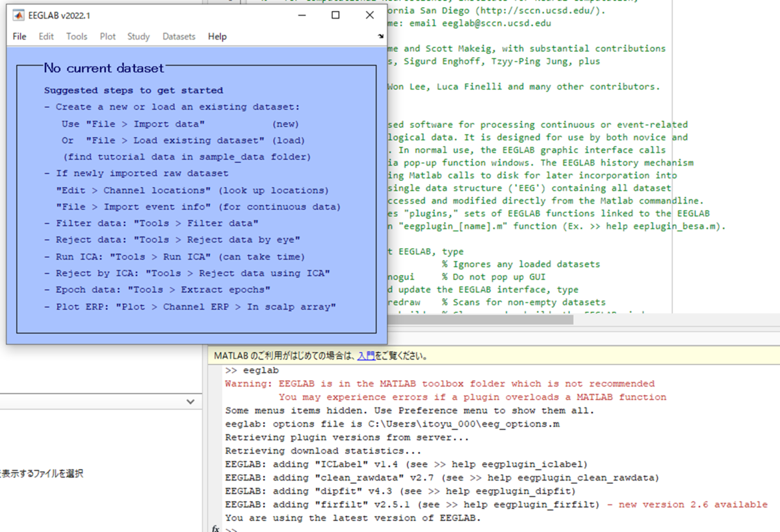Click the 'File > Load existing dataset' line
The image size is (780, 532).
coord(183,140)
